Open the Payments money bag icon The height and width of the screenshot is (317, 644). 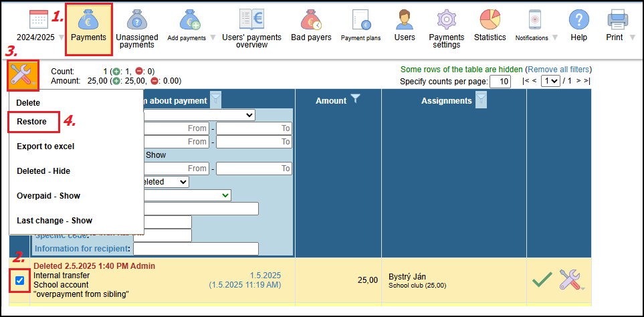tap(89, 20)
